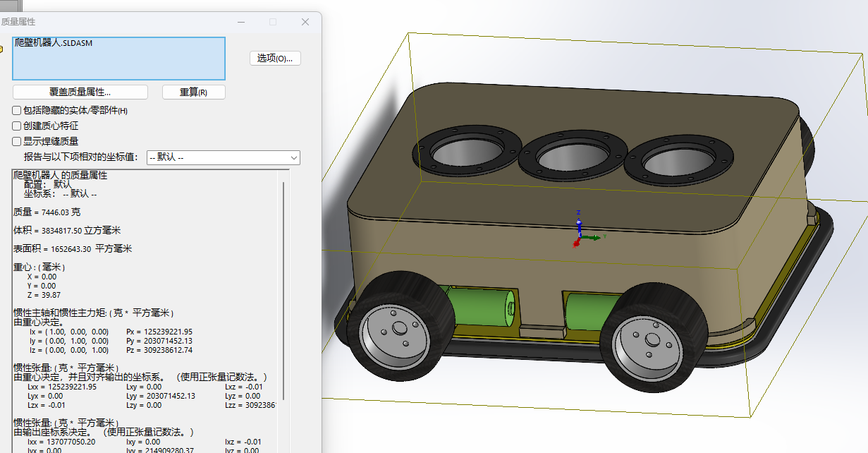This screenshot has width=868, height=453.
Task: Click the 质量 = 7446.03 克 line
Action: (x=47, y=212)
